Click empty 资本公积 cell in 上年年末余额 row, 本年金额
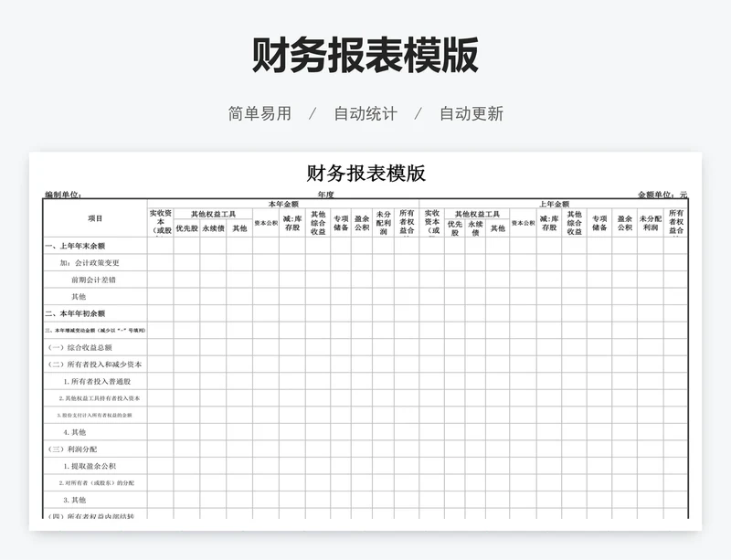 click(266, 246)
